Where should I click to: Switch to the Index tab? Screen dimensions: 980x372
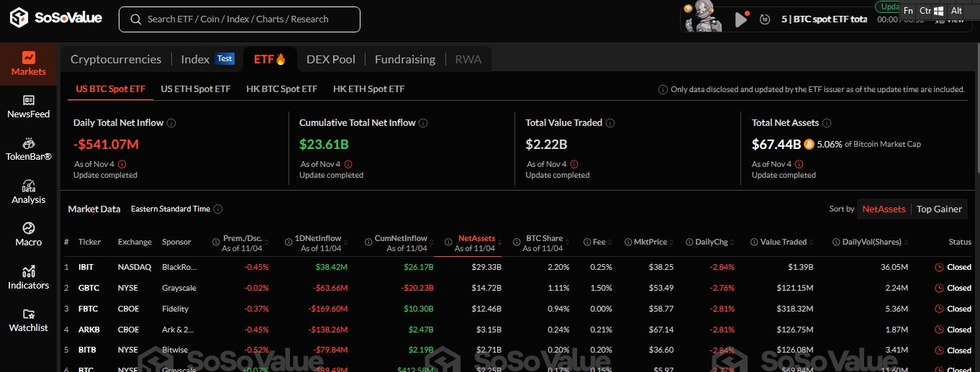coord(207,59)
